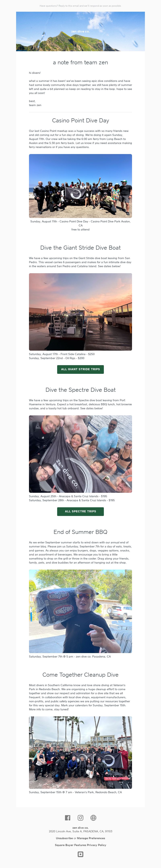Open the Spectre hot tub group photo
The image size is (161, 868).
click(80, 454)
